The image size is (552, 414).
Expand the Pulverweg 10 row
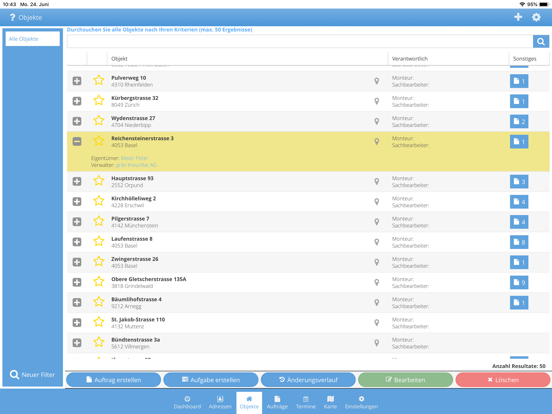coord(77,81)
